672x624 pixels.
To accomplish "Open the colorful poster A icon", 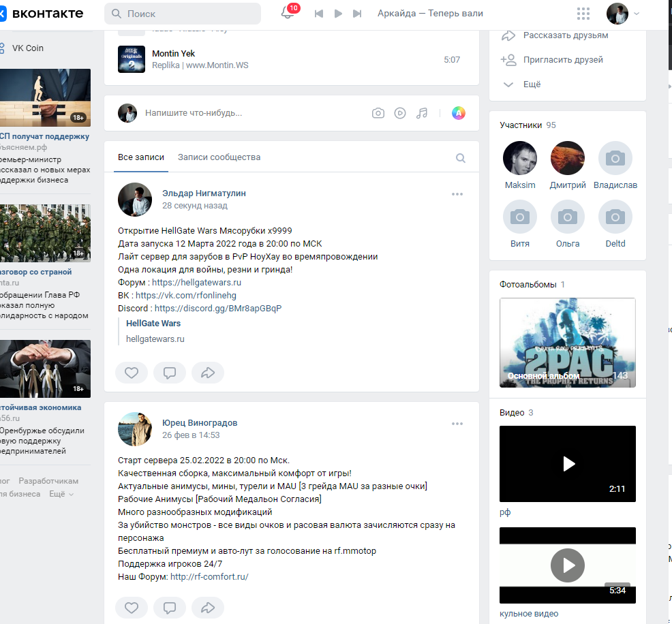I will (459, 113).
